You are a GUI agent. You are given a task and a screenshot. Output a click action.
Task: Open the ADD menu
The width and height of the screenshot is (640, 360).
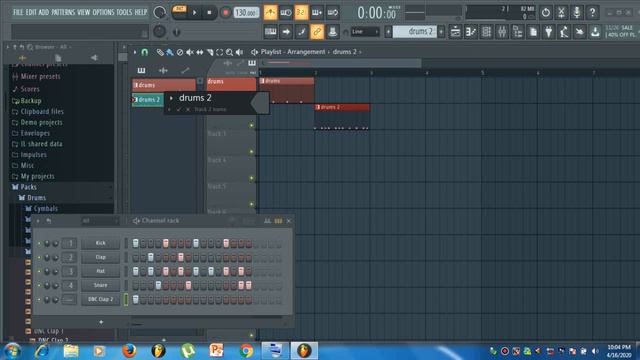pos(44,12)
